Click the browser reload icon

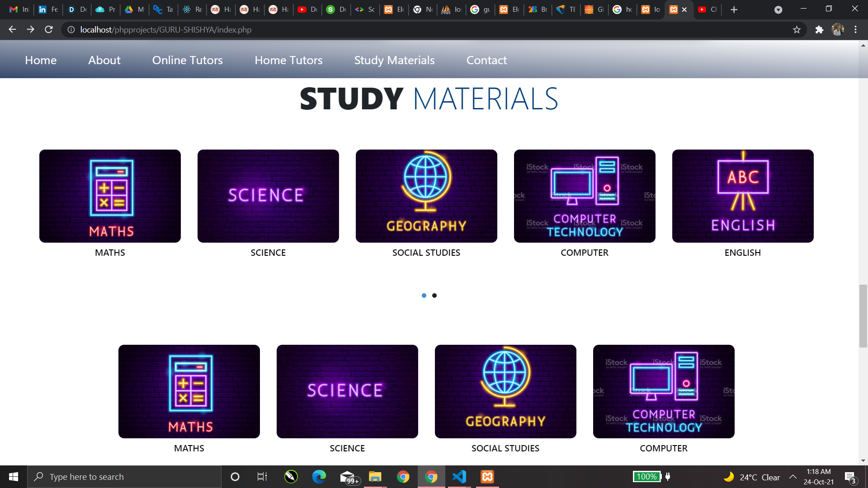click(49, 29)
